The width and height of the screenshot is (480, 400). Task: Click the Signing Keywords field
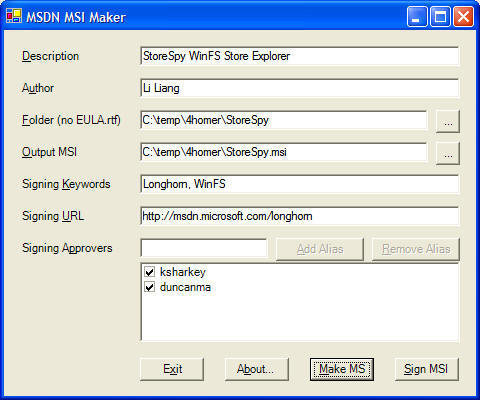coord(300,184)
